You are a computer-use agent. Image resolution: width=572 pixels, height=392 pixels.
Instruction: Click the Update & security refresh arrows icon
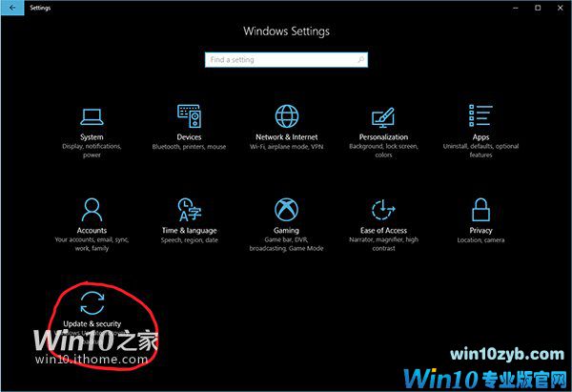(92, 302)
